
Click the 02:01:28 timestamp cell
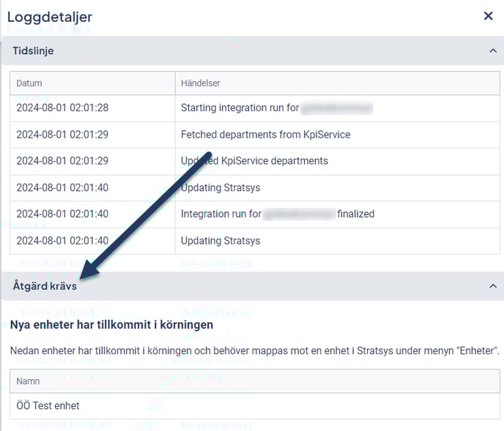tap(62, 108)
